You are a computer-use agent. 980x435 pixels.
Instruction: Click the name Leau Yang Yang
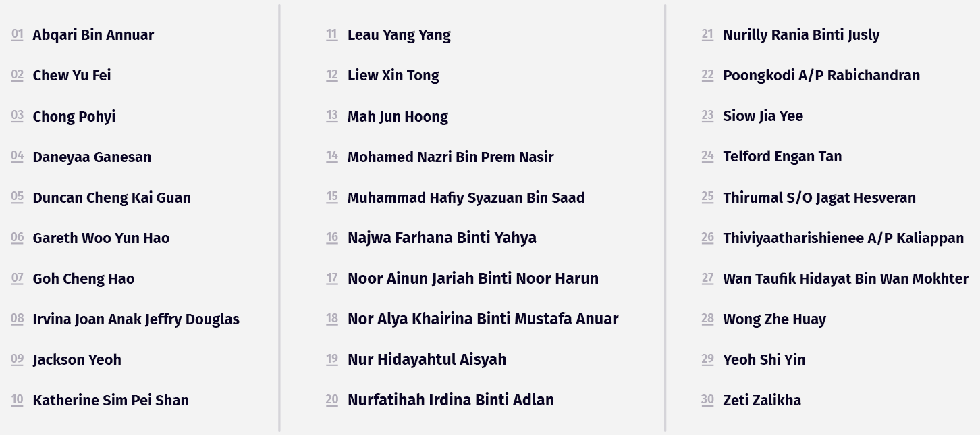tap(399, 35)
